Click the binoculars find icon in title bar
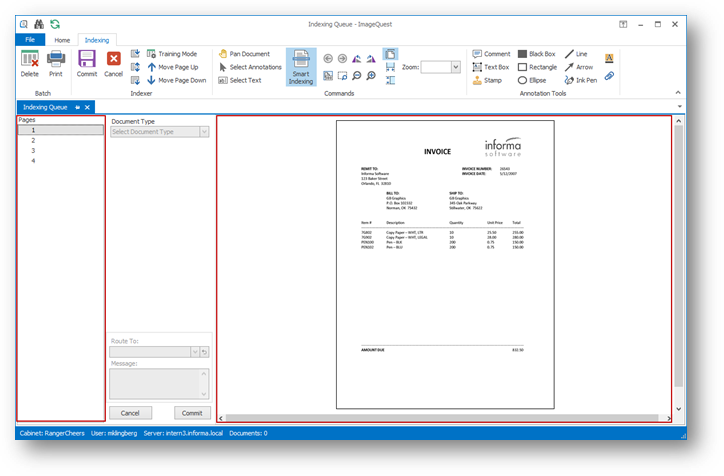The image size is (724, 476). click(x=39, y=24)
